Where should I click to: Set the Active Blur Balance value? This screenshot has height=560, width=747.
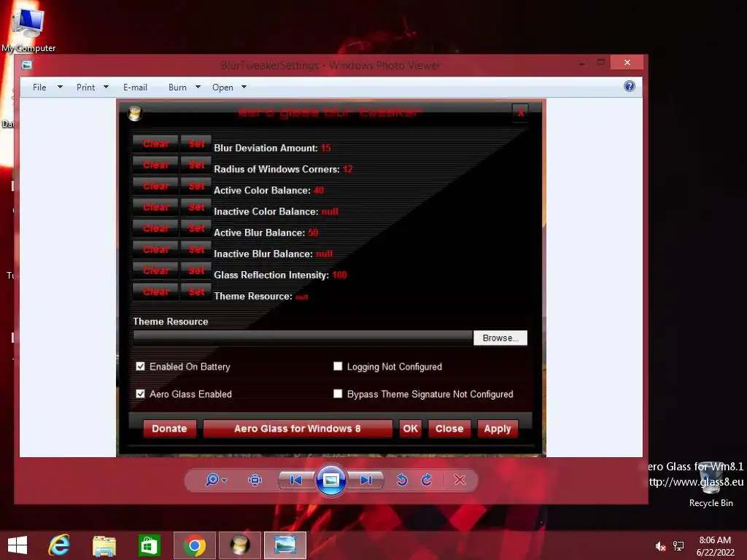click(x=196, y=228)
